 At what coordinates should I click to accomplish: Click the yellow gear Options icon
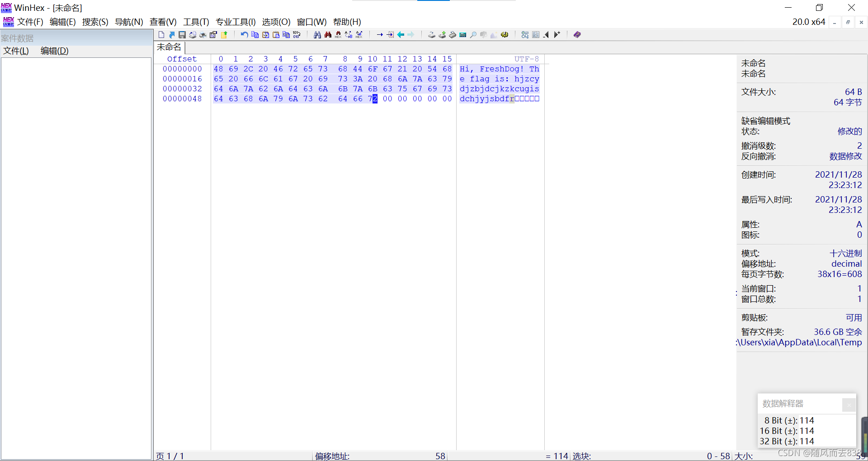click(505, 35)
